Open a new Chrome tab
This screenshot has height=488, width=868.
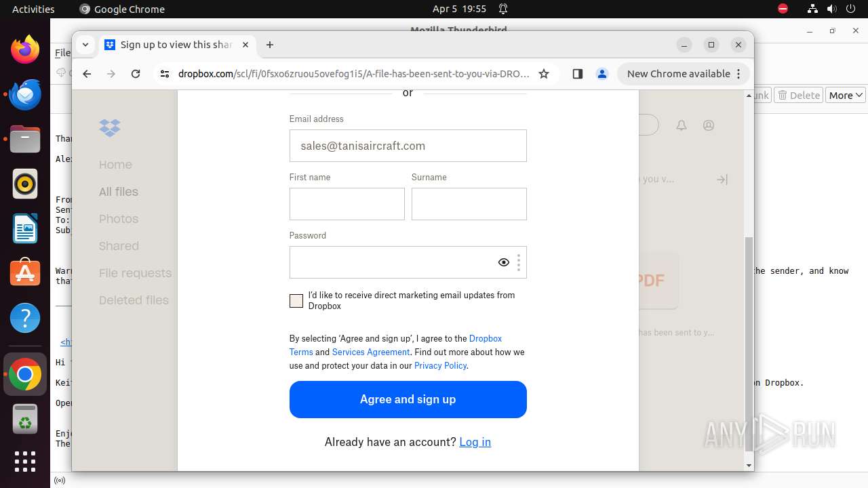pos(270,45)
